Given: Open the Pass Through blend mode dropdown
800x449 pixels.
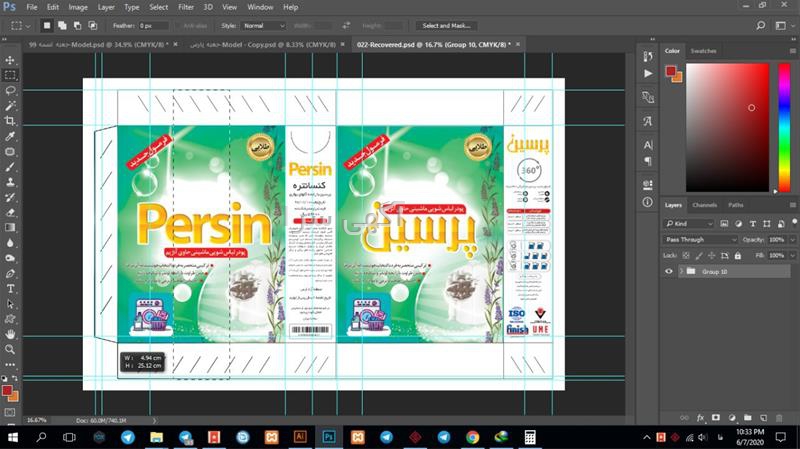Looking at the screenshot, I should point(699,240).
